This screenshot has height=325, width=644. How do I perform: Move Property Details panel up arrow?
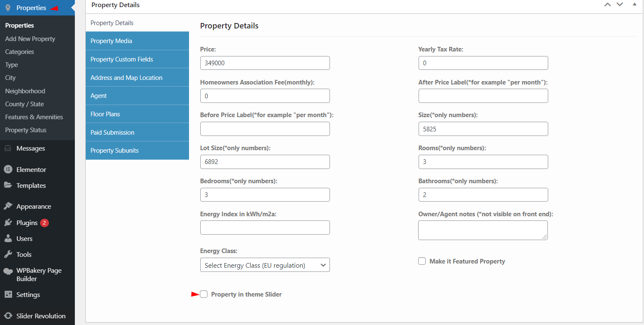pyautogui.click(x=608, y=5)
